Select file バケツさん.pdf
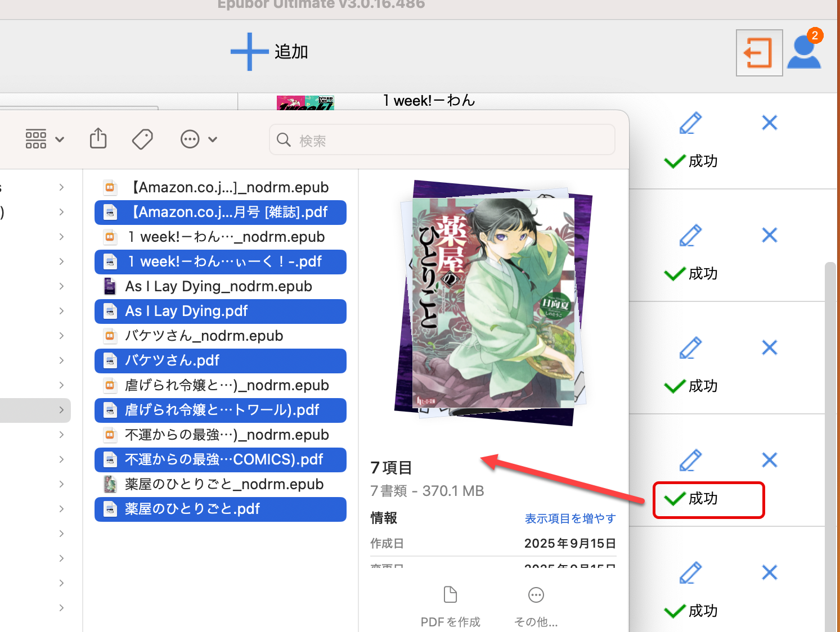The width and height of the screenshot is (840, 632). pyautogui.click(x=221, y=360)
